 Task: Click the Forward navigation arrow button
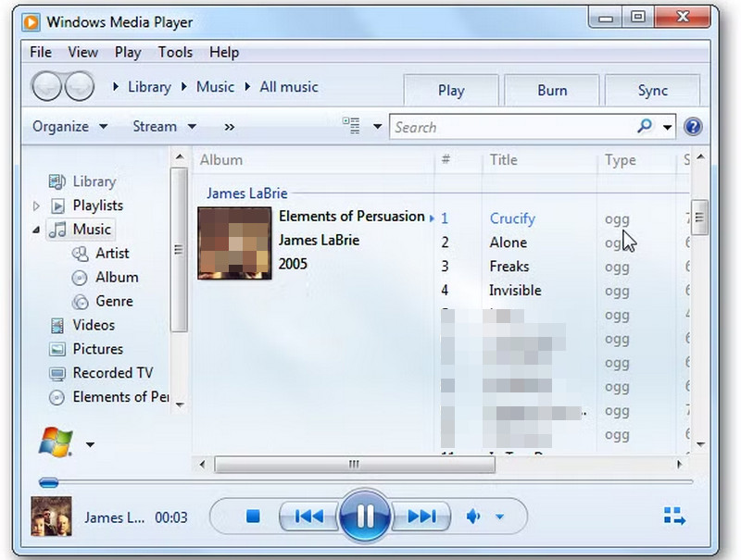pyautogui.click(x=79, y=86)
